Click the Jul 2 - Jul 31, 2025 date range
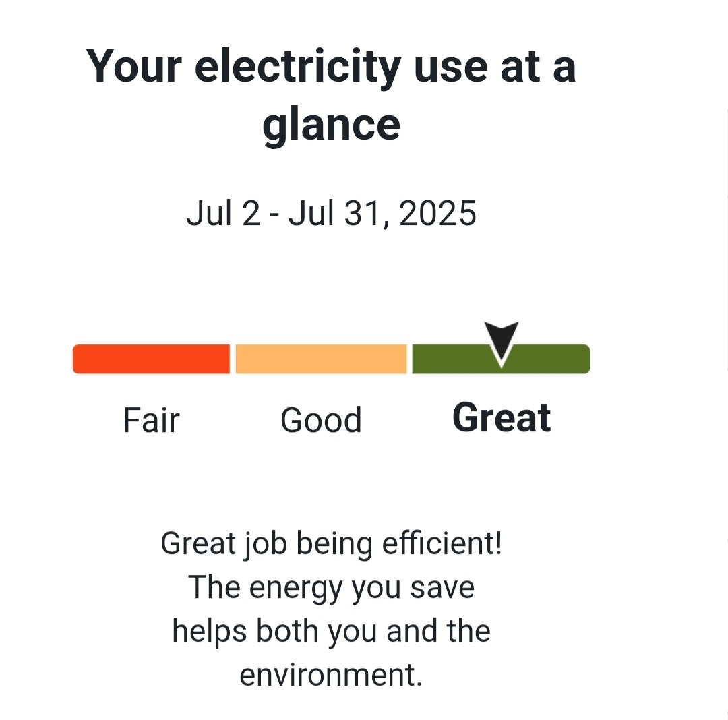This screenshot has width=728, height=720. [x=331, y=214]
